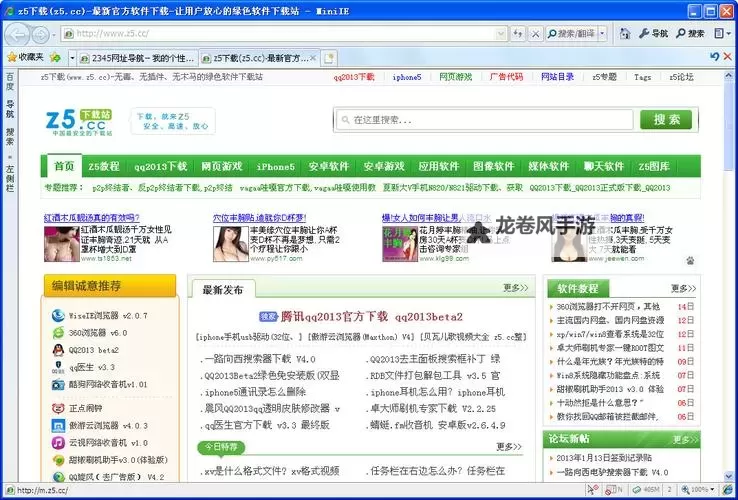
Task: Click the z5.cc 下载站 logo
Action: (x=79, y=122)
